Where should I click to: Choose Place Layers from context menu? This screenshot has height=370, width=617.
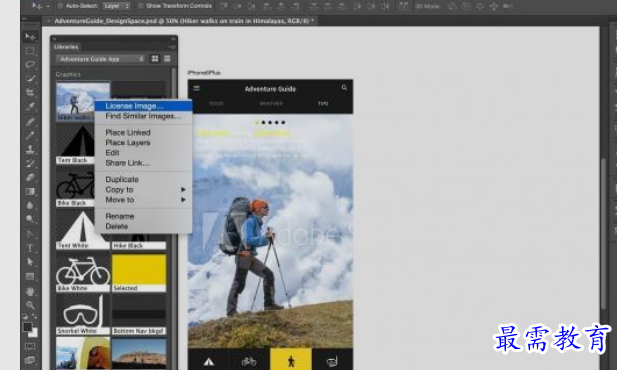pos(143,143)
